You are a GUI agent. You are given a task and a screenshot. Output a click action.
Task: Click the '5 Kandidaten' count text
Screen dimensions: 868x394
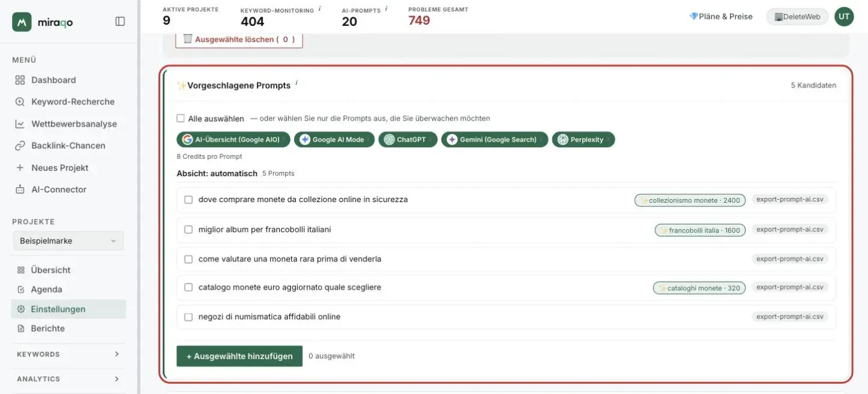(813, 86)
